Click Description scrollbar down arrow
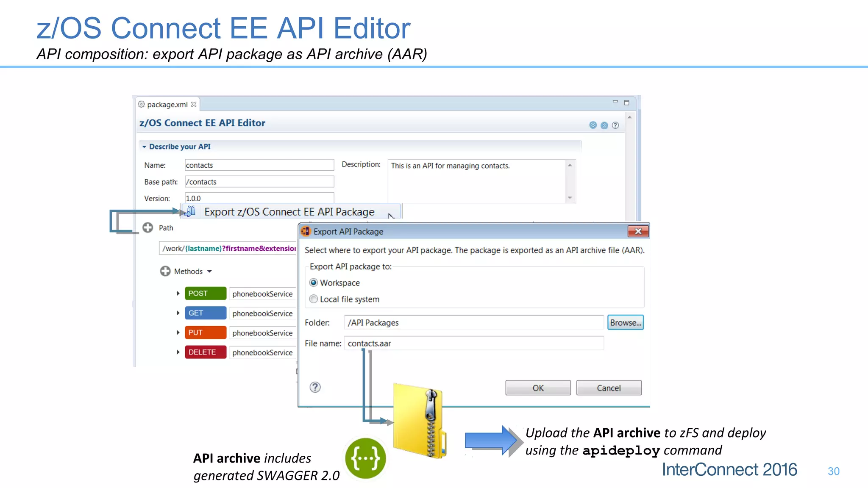This screenshot has width=868, height=488. pos(570,198)
